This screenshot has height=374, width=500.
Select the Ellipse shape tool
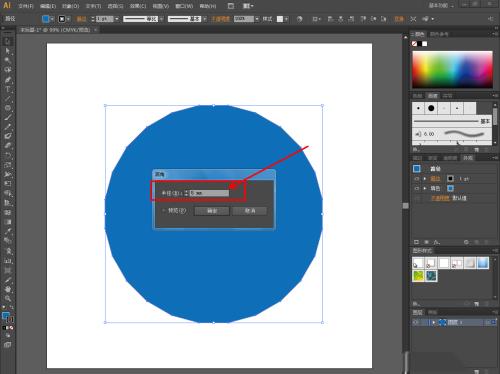pyautogui.click(x=8, y=108)
